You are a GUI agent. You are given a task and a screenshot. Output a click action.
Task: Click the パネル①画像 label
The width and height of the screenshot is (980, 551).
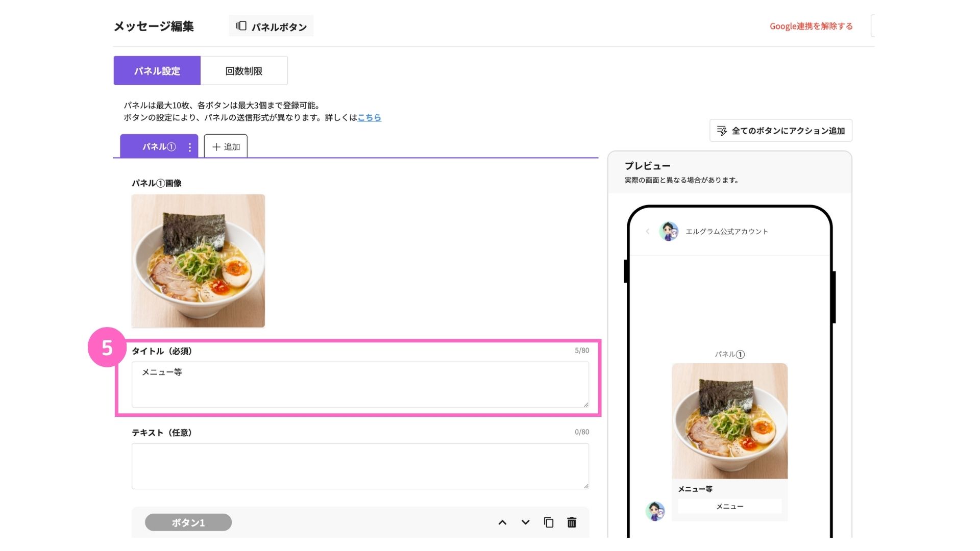click(x=157, y=183)
